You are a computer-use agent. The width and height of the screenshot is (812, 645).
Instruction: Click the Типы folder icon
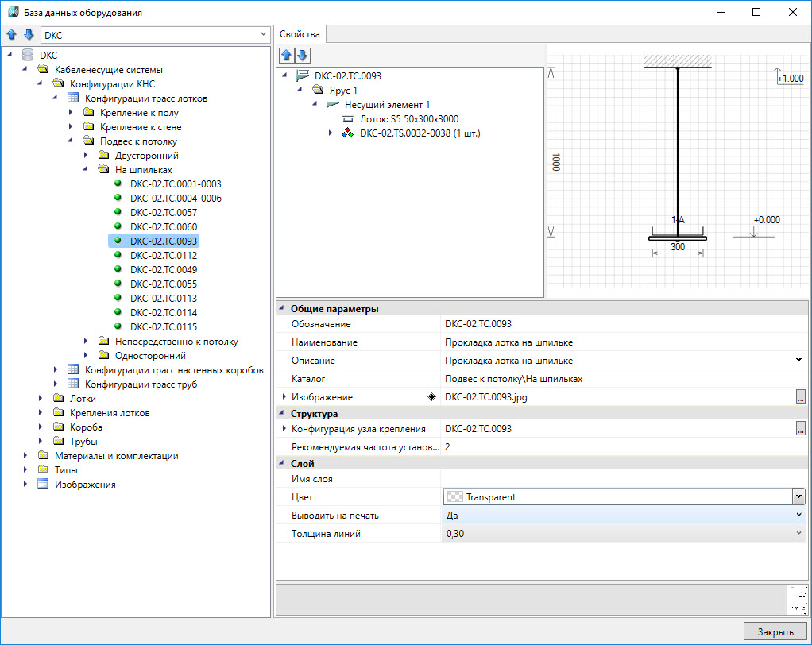[x=43, y=469]
